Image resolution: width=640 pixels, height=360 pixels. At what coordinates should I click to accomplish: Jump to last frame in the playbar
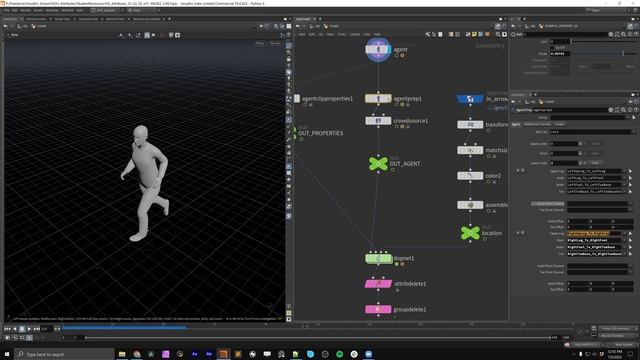coord(36,329)
